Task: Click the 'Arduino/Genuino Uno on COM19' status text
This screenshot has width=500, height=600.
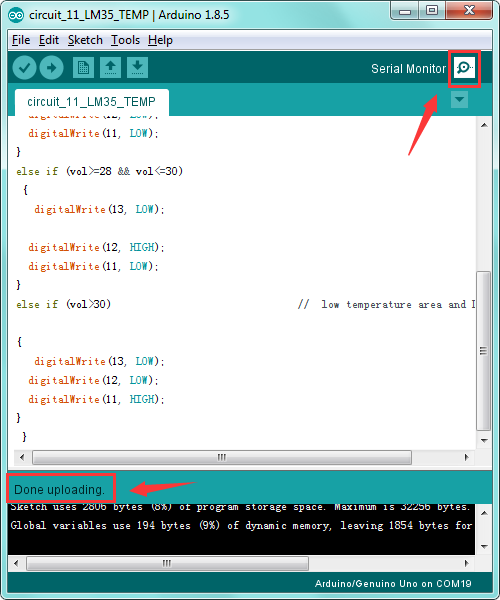Action: coord(393,584)
